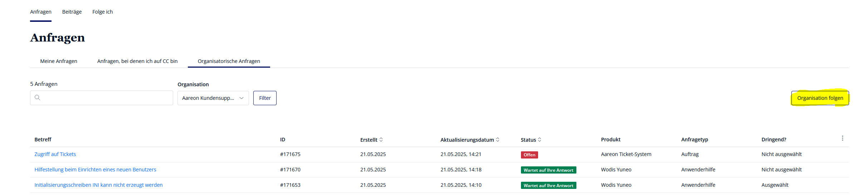This screenshot has width=868, height=195.
Task: Click the red Offen status badge
Action: [529, 155]
